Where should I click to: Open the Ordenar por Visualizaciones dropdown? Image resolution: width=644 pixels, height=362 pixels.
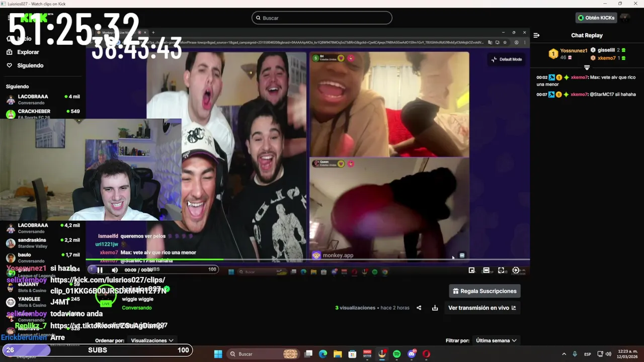tap(152, 340)
